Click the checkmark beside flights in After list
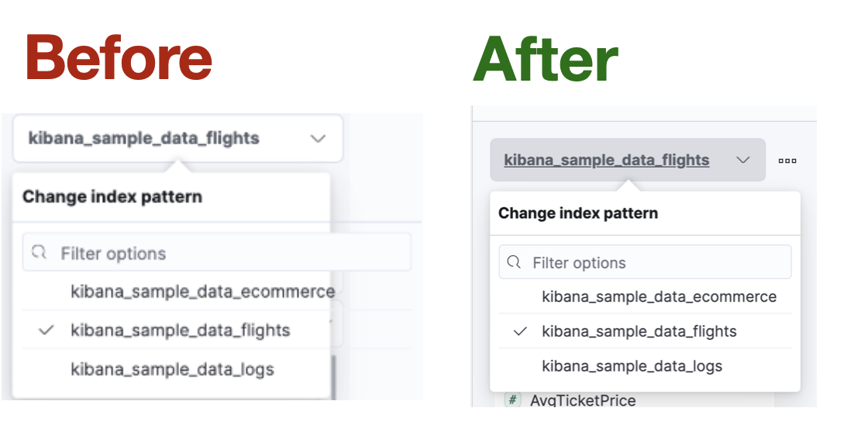The height and width of the screenshot is (439, 868). (520, 332)
